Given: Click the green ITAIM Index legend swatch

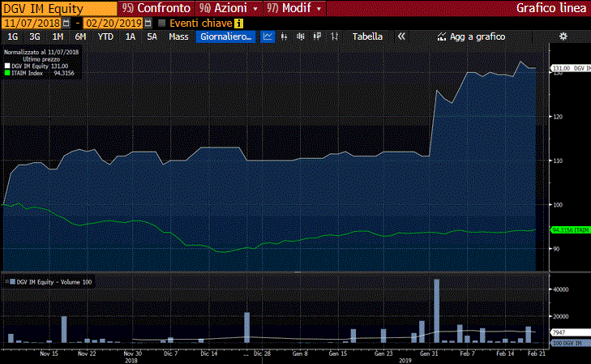Looking at the screenshot, I should tap(7, 73).
